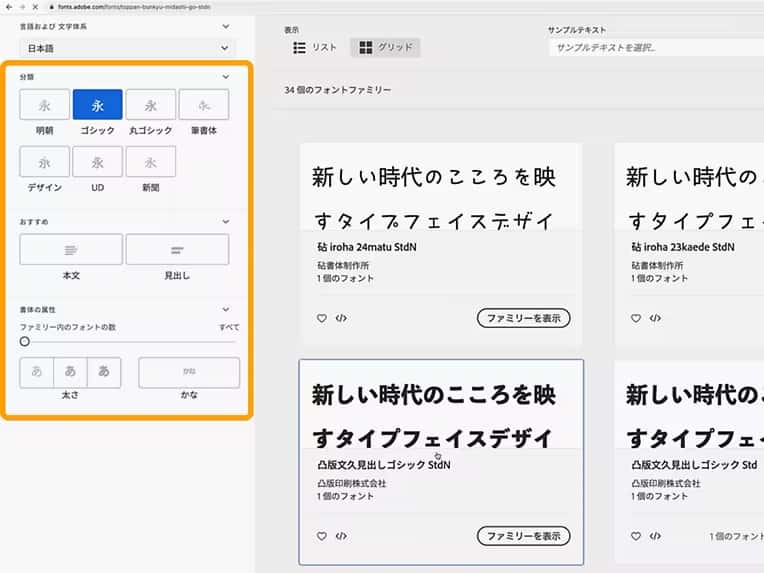Switch to リスト view
The width and height of the screenshot is (764, 573).
(x=315, y=47)
